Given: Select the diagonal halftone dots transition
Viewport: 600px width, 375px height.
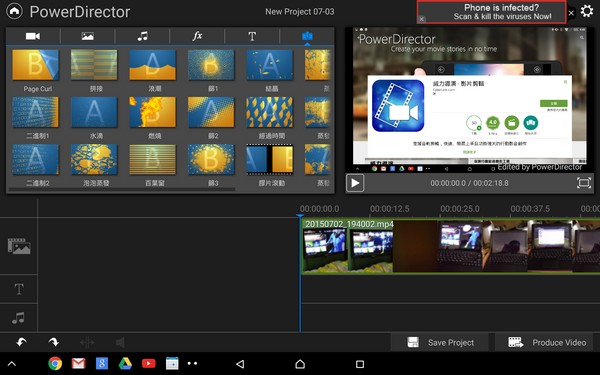Looking at the screenshot, I should point(211,112).
